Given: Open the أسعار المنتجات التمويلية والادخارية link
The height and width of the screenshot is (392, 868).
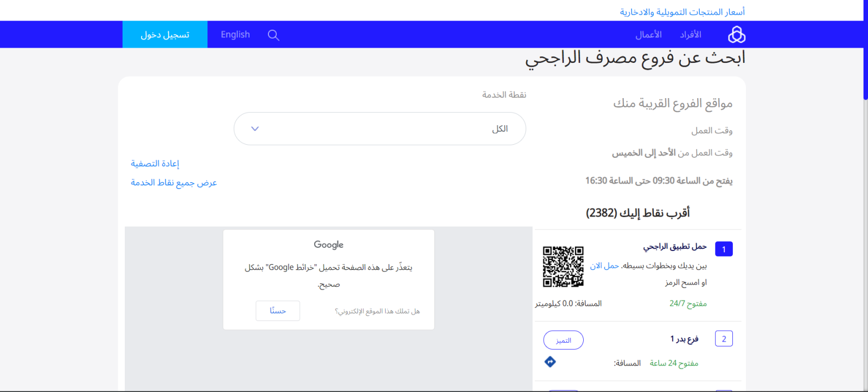Looking at the screenshot, I should tap(682, 12).
